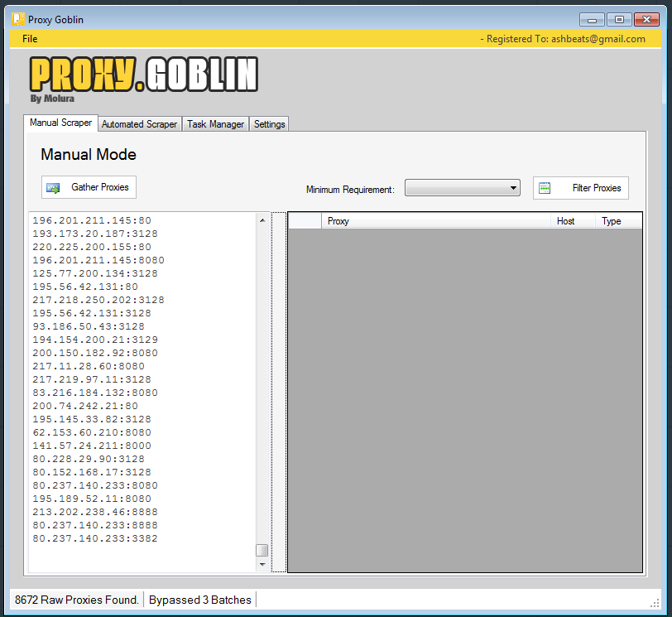Click proxy entry 195.56.42.131:80
Screen dimensions: 672x617
(x=85, y=287)
